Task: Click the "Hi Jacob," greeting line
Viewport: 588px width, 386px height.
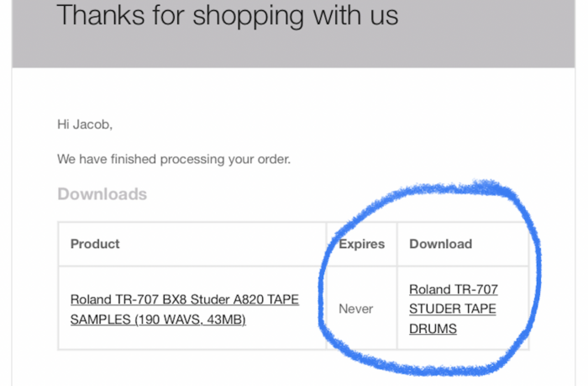Action: point(84,124)
